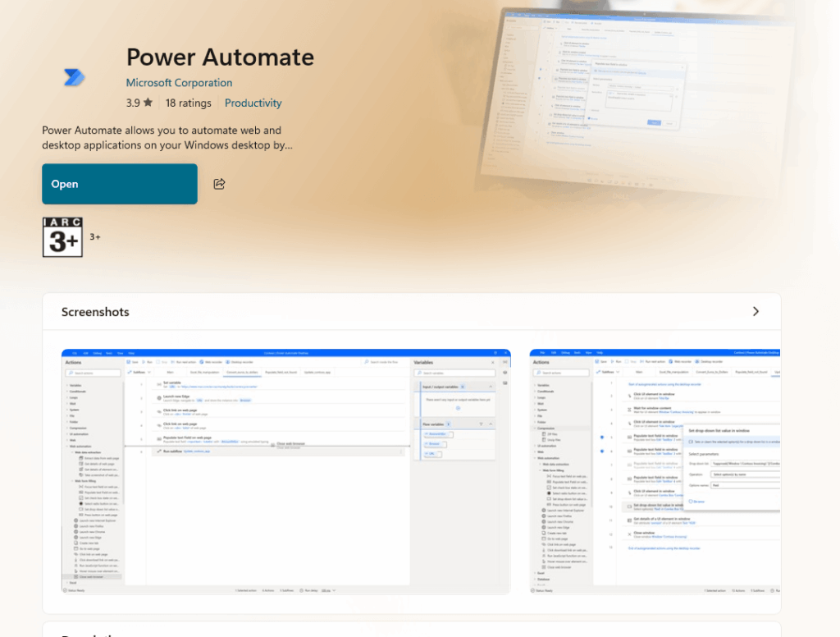
Task: Click the Power Automate app logo
Action: pyautogui.click(x=74, y=77)
